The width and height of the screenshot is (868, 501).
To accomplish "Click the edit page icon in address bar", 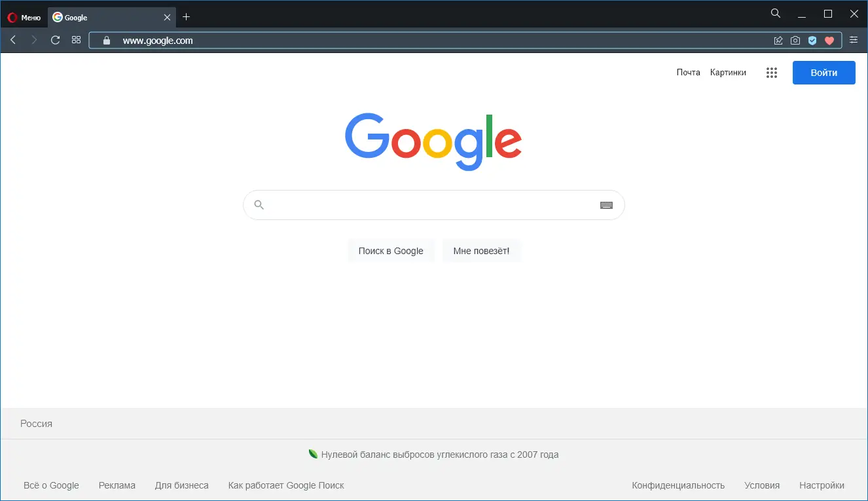I will pyautogui.click(x=778, y=41).
